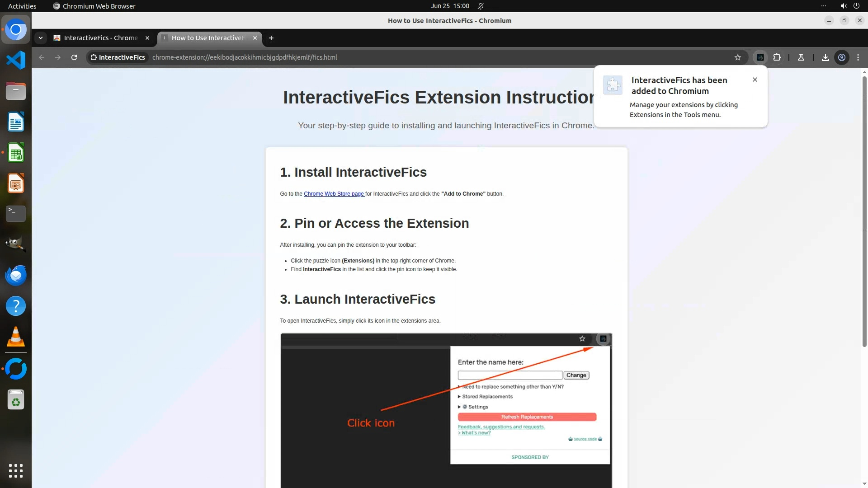Open Activities overview
This screenshot has height=488, width=868.
[22, 6]
